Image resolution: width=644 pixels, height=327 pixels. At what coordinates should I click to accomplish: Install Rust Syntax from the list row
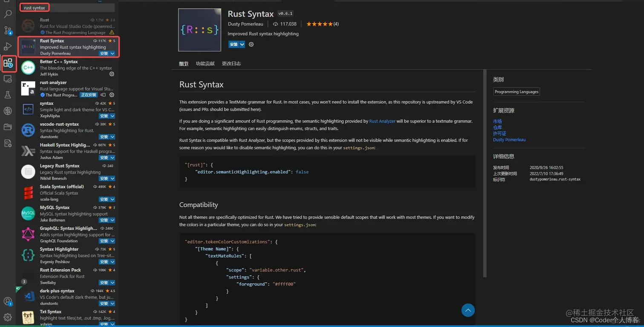(x=104, y=54)
